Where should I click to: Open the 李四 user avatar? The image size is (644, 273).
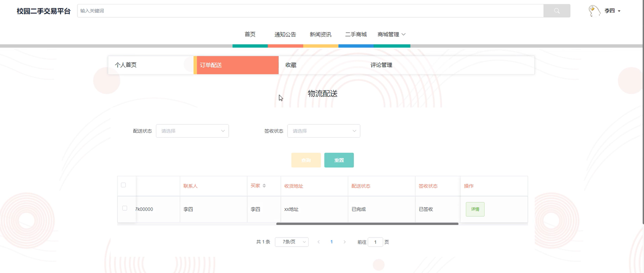(594, 11)
